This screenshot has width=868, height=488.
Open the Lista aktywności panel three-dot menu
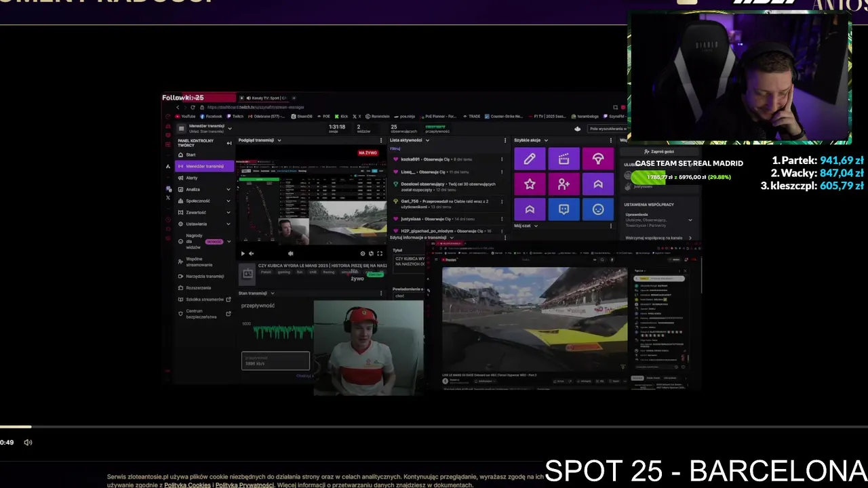(x=505, y=140)
